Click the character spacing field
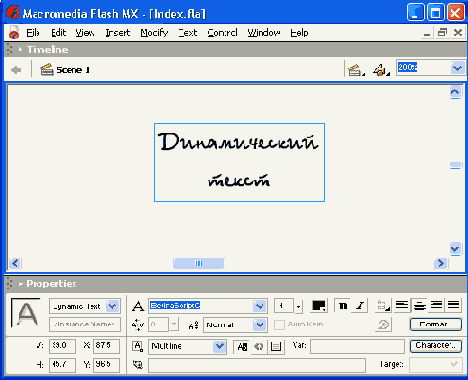This screenshot has width=468, height=380. (x=159, y=324)
